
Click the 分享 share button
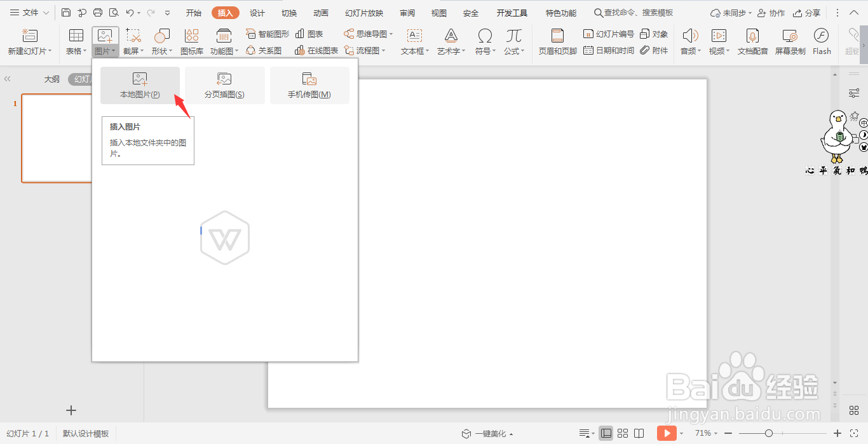point(806,13)
